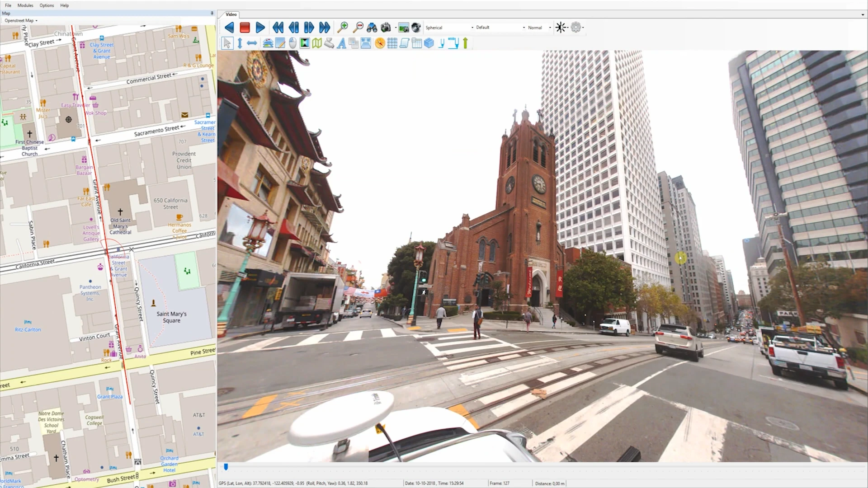The width and height of the screenshot is (868, 488).
Task: Click the picture-with-camera icon
Action: pyautogui.click(x=404, y=28)
